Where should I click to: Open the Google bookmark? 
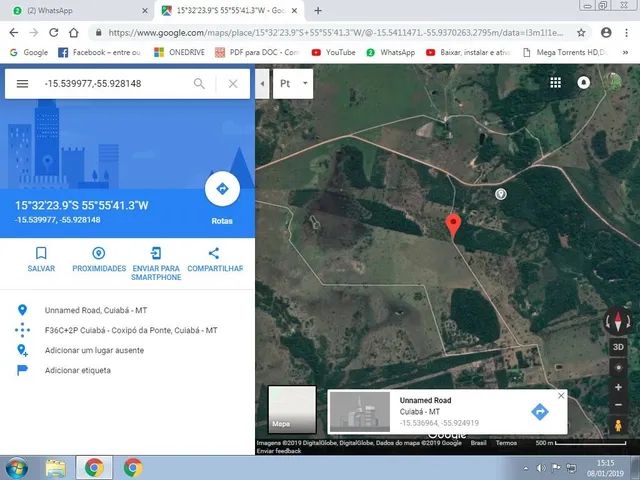[x=29, y=52]
